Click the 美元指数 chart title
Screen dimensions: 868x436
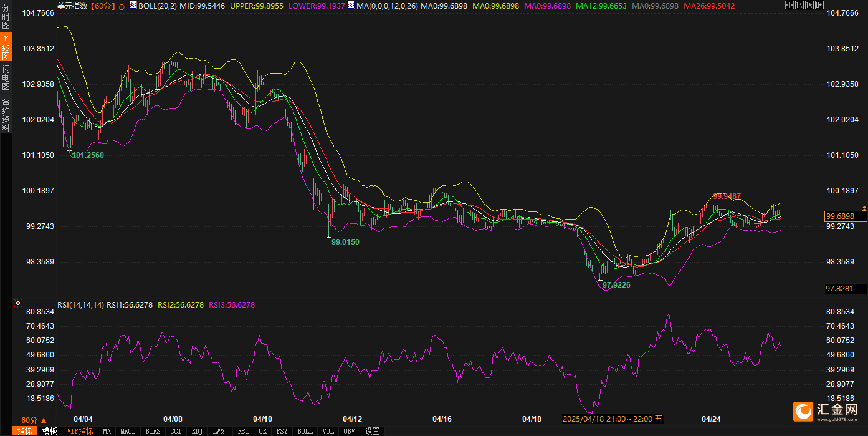[72, 6]
